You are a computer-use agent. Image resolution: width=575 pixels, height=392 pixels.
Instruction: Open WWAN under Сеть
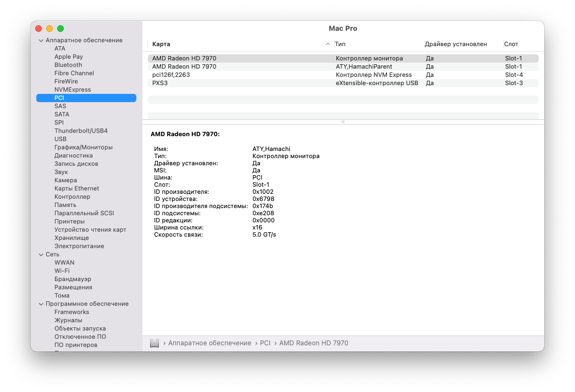[x=64, y=262]
